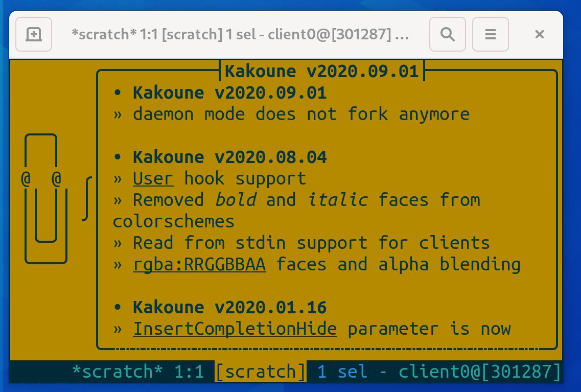Screen dimensions: 581x392
Task: Click the bullet beside Kakoune v2020.01.16
Action: click(x=118, y=307)
